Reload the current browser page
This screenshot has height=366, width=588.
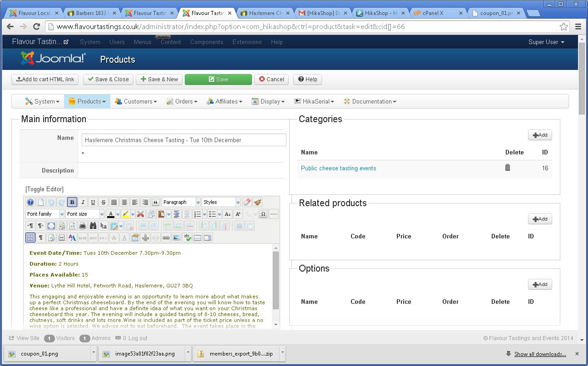point(37,26)
